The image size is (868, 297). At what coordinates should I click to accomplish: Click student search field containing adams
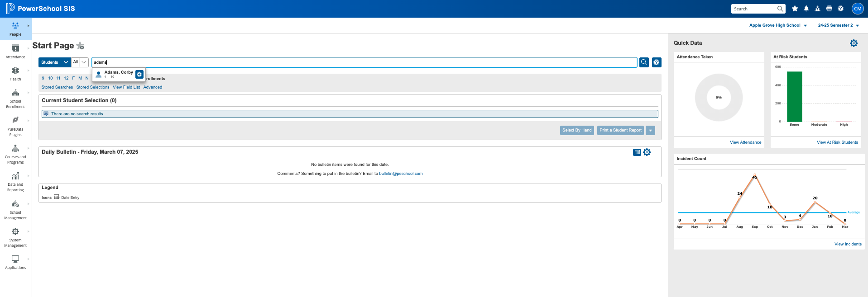[x=364, y=62]
